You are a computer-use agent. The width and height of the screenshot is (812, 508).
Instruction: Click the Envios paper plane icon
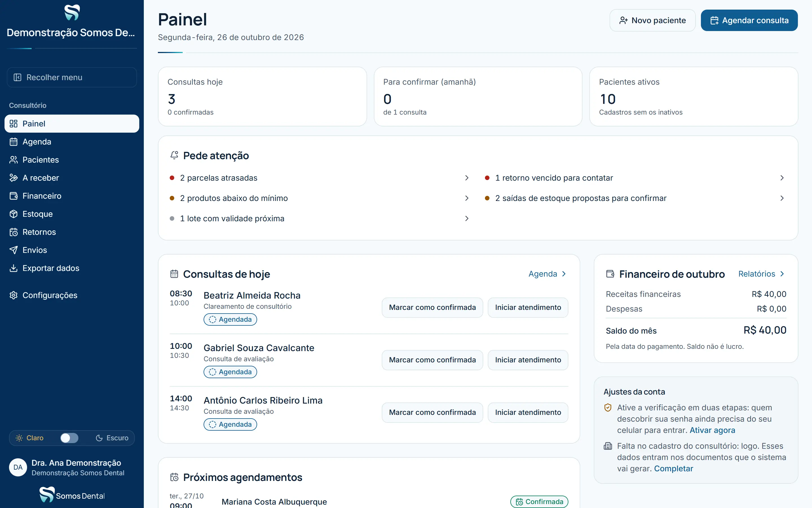(x=14, y=250)
